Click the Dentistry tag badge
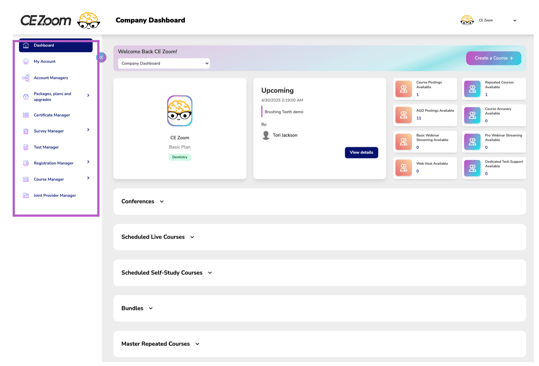Screen dimensions: 539x366 pyautogui.click(x=180, y=157)
